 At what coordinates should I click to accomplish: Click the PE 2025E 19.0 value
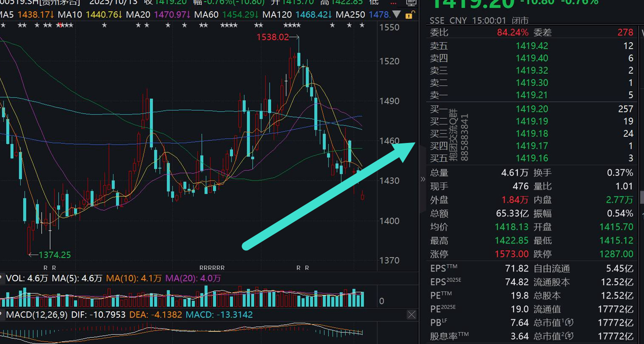(520, 309)
